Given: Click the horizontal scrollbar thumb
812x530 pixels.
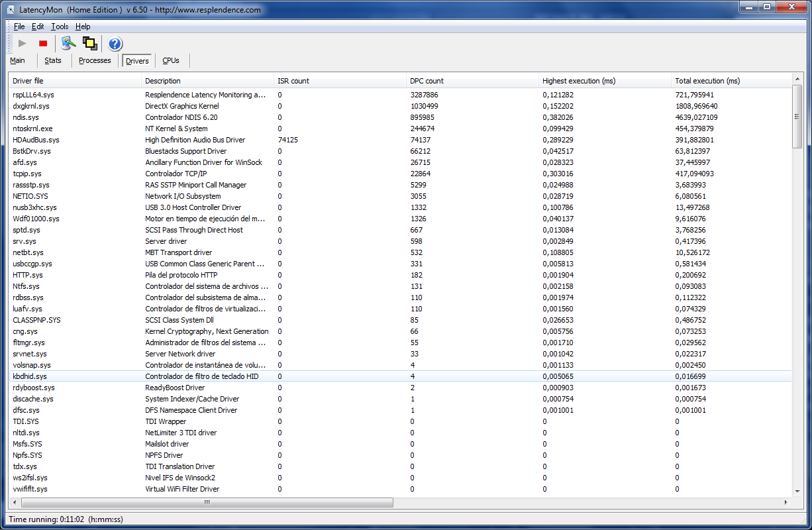Looking at the screenshot, I should point(207,502).
